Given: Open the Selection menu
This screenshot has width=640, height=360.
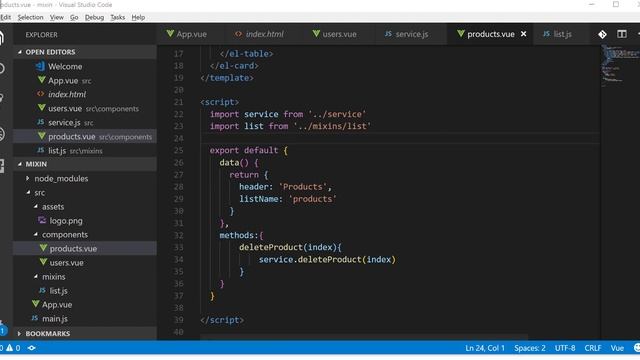Looking at the screenshot, I should 30,17.
